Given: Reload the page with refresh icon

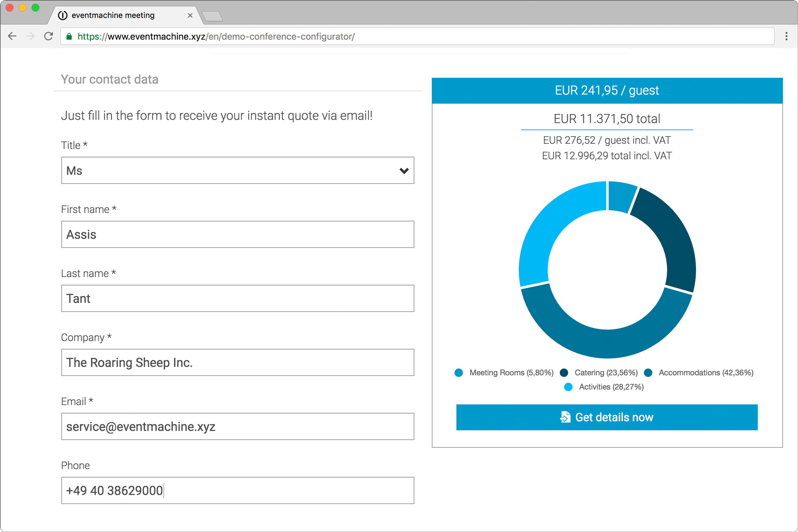Looking at the screenshot, I should 49,36.
